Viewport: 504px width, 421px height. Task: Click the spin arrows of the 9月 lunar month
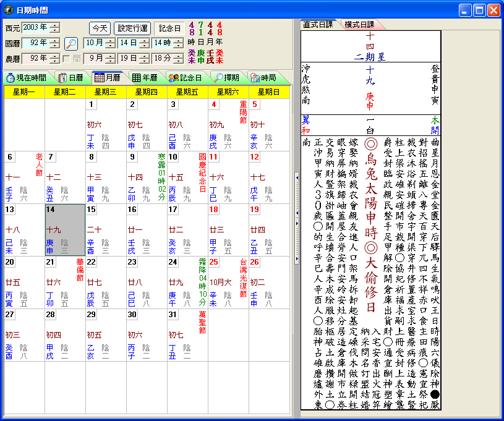point(111,58)
